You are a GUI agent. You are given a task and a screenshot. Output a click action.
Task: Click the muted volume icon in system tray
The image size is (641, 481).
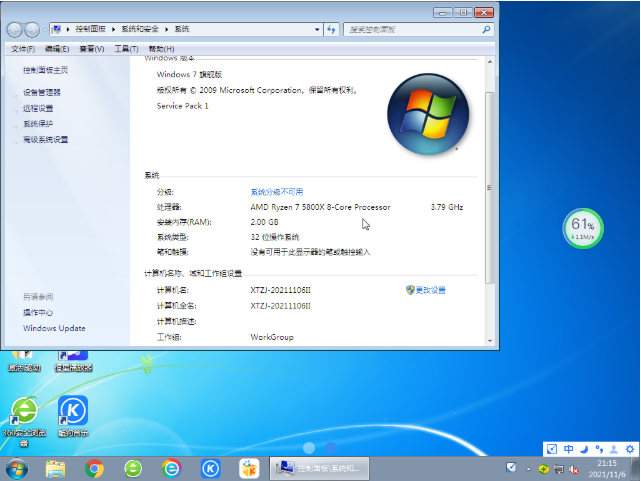(574, 469)
